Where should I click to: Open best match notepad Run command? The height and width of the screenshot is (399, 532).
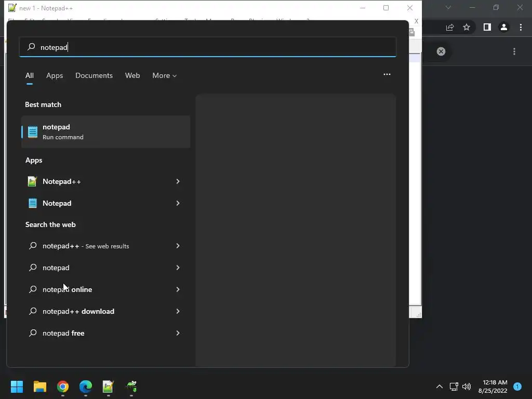point(106,131)
